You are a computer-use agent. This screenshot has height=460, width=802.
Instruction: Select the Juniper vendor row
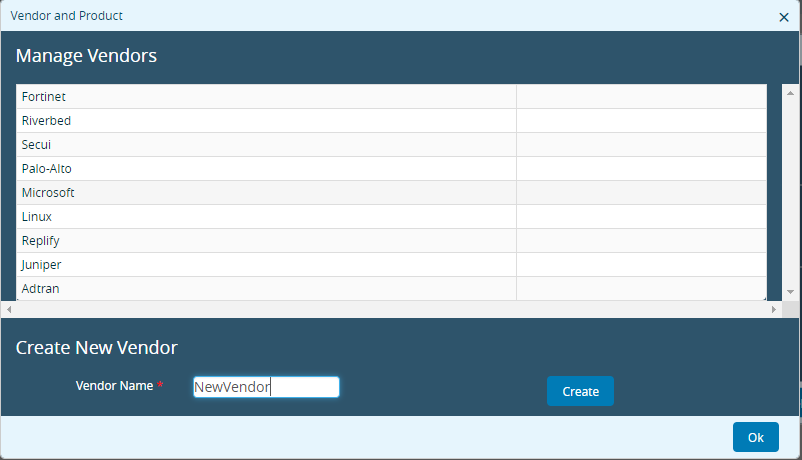coord(391,265)
